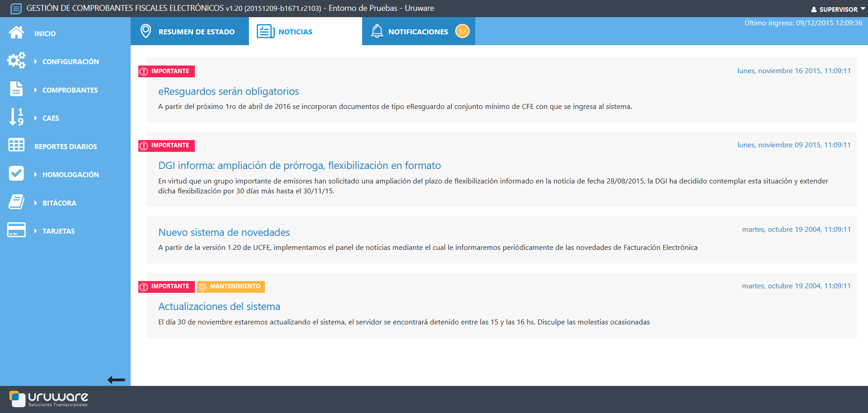Select the Configuración gear icon
868x413 pixels.
[16, 61]
